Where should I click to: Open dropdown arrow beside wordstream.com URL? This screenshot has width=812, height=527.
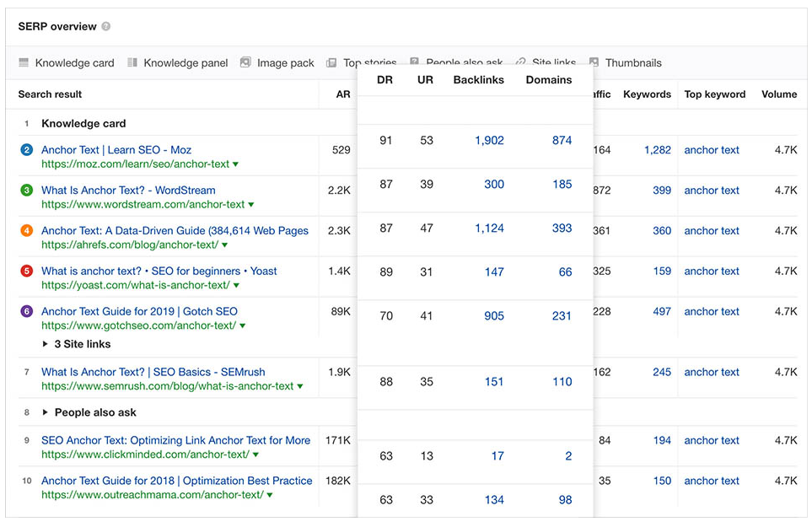coord(251,205)
